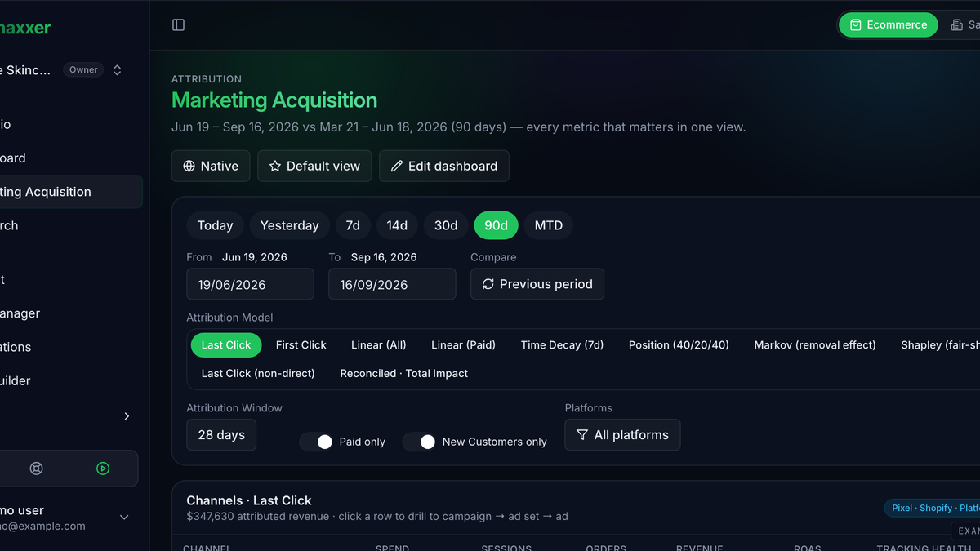Expand the demo user account menu
Viewport: 980px width, 551px height.
(124, 517)
